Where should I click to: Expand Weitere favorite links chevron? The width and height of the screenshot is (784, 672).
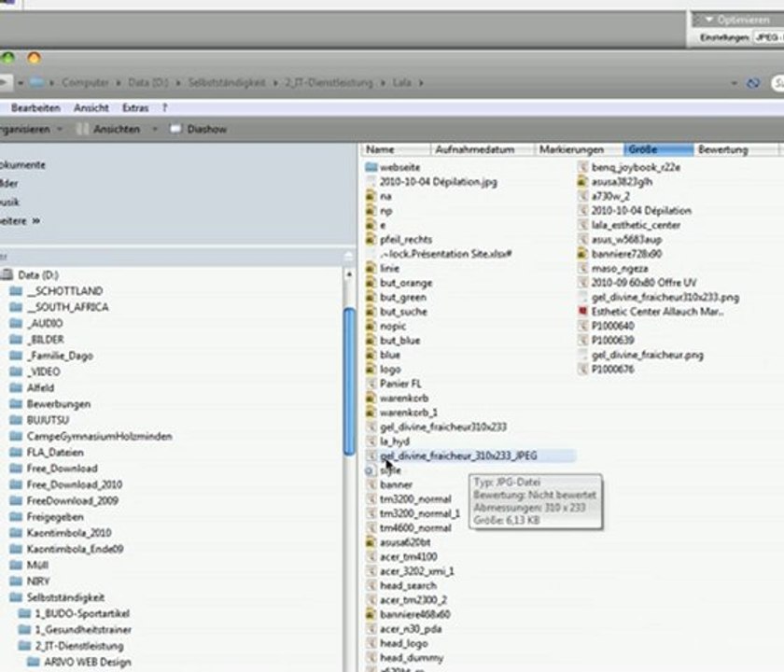click(x=36, y=220)
